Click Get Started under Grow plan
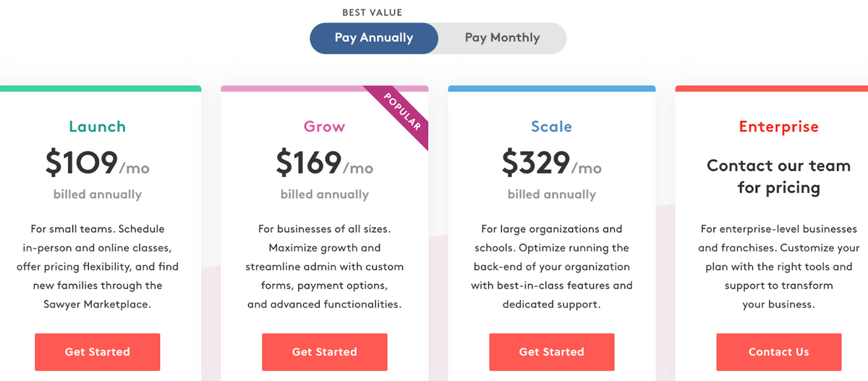The height and width of the screenshot is (381, 868). pyautogui.click(x=325, y=352)
